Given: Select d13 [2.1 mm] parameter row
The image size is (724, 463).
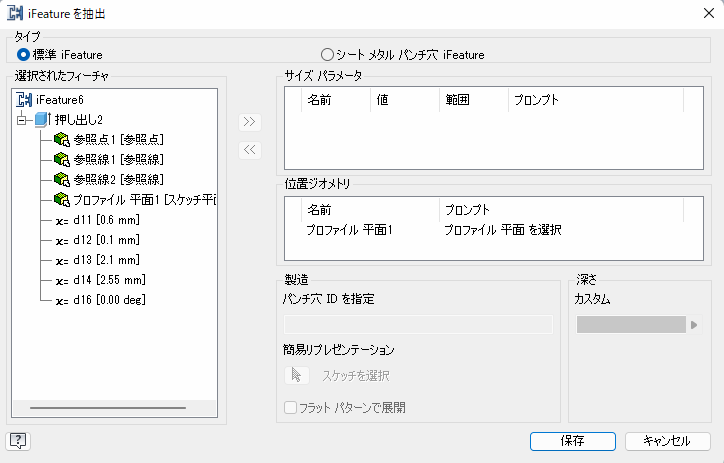Looking at the screenshot, I should coord(106,260).
